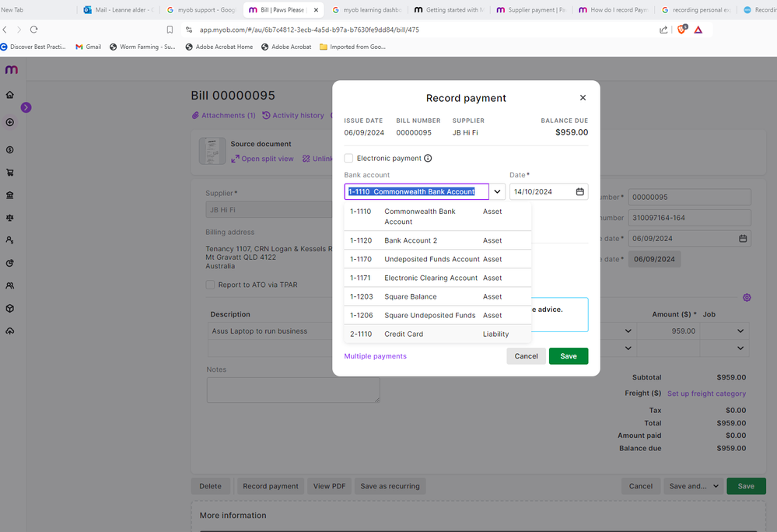The height and width of the screenshot is (532, 777).
Task: Enable the Electronic payment checkbox
Action: (x=349, y=159)
